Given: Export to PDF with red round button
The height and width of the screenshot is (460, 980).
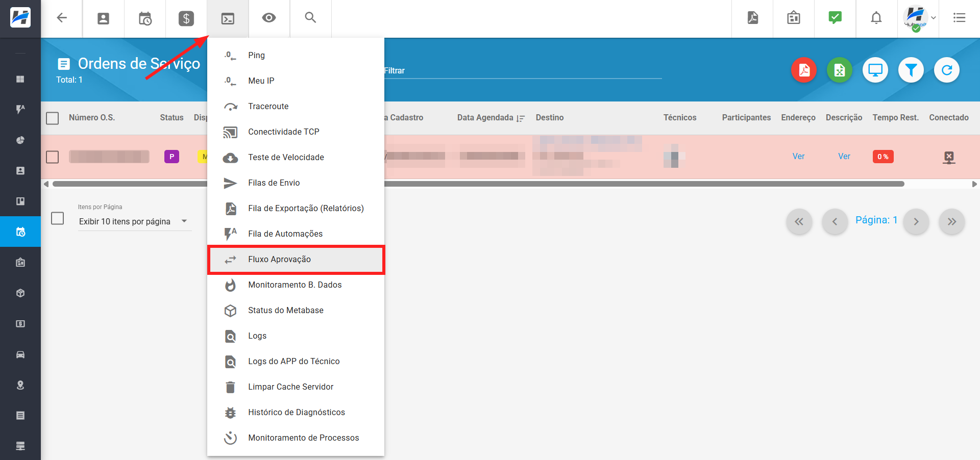Looking at the screenshot, I should [804, 70].
